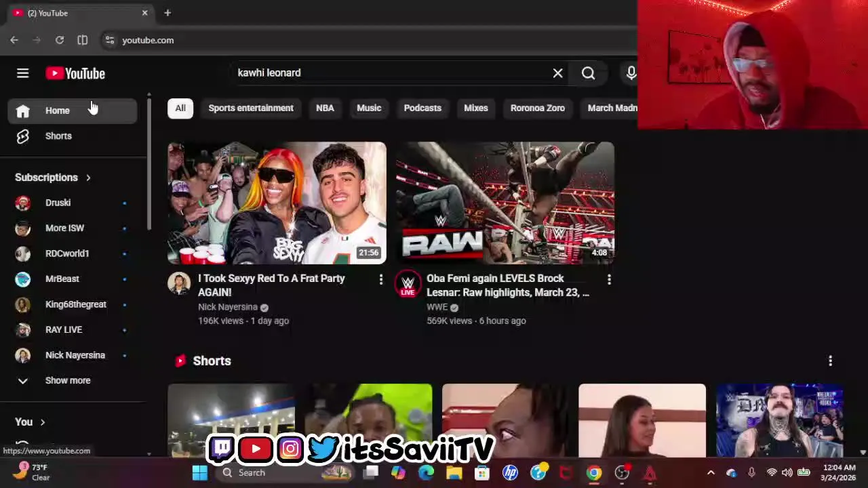
Task: Open the RDCworld1 subscription
Action: tap(73, 253)
